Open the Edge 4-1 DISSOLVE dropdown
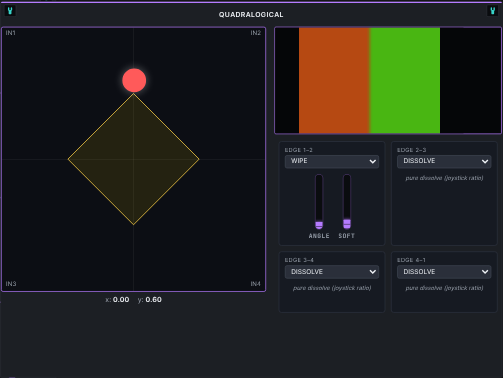Viewport: 503px width, 378px height. (x=444, y=272)
